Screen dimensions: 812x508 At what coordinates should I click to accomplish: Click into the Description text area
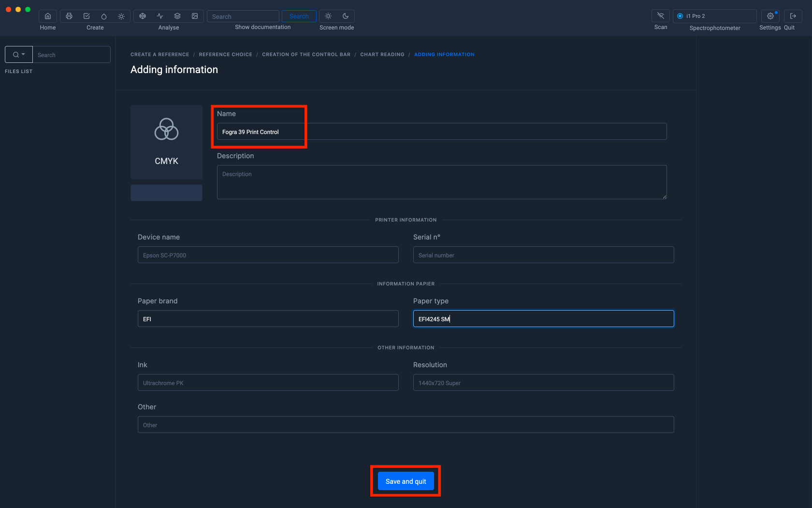pyautogui.click(x=442, y=182)
